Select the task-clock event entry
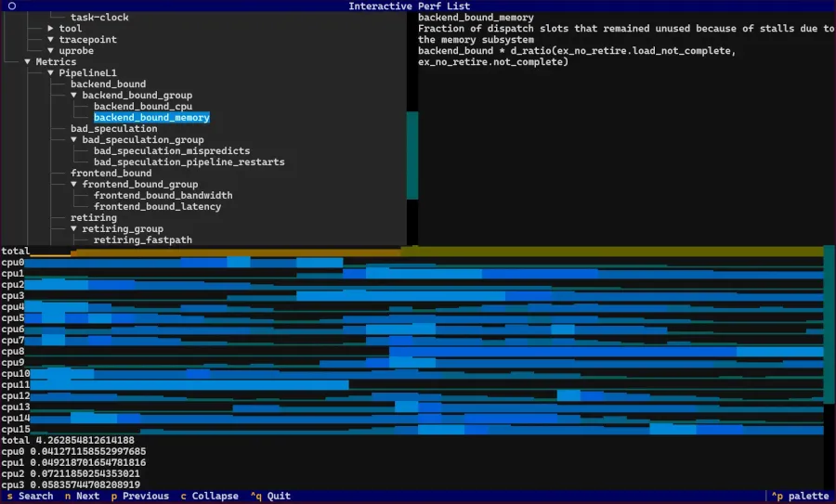 pyautogui.click(x=99, y=18)
